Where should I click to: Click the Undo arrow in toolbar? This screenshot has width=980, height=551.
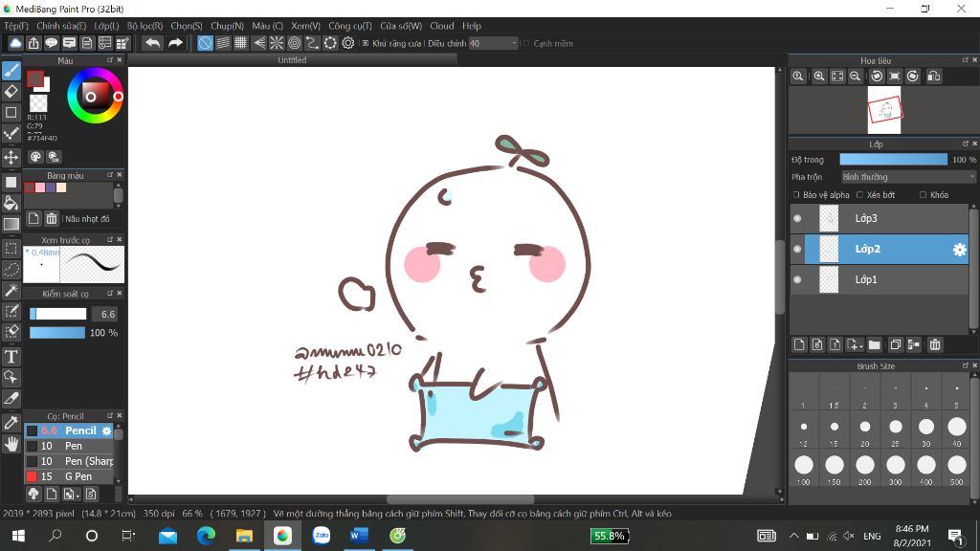[152, 43]
